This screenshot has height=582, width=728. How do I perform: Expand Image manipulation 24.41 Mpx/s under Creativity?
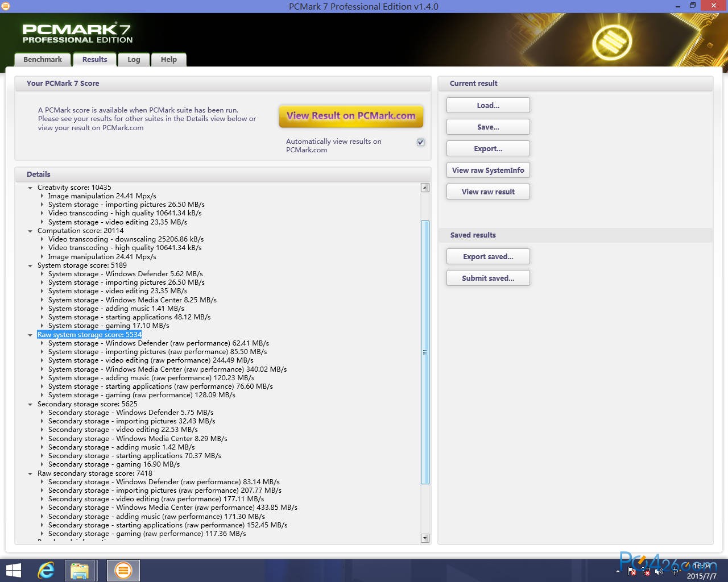pos(42,196)
